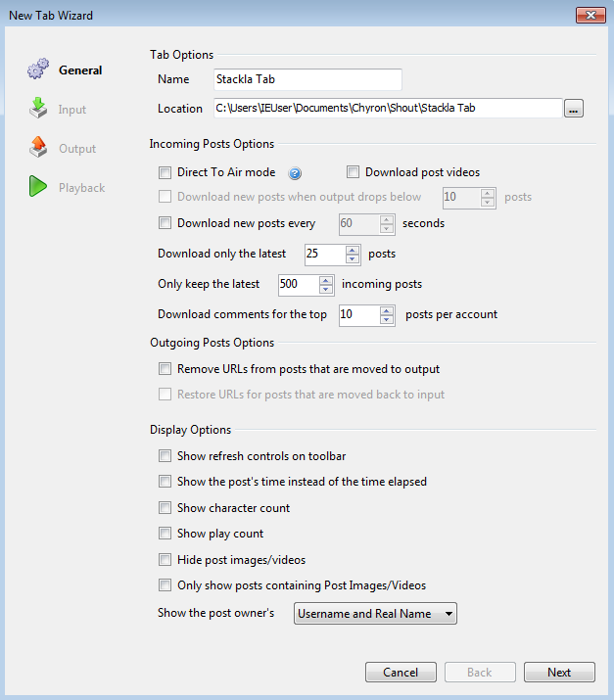The image size is (614, 700).
Task: Increase the Download comments for top posts value
Action: point(387,310)
